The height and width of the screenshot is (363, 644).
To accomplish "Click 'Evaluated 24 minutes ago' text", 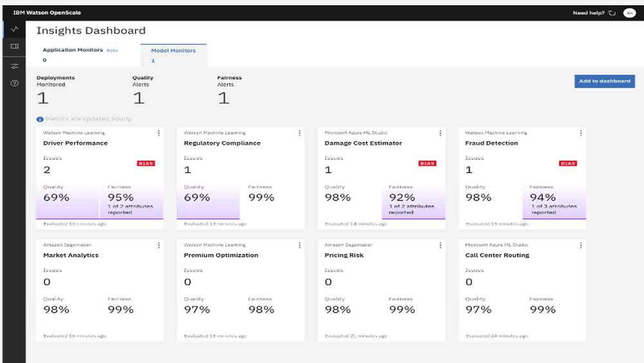I will pos(497,337).
